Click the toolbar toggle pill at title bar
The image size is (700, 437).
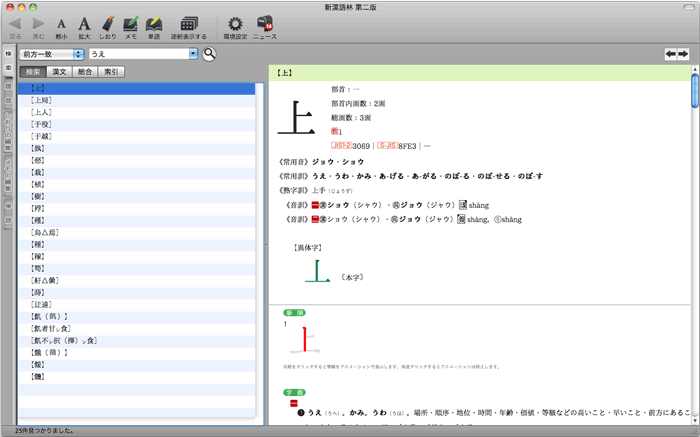pyautogui.click(x=689, y=7)
